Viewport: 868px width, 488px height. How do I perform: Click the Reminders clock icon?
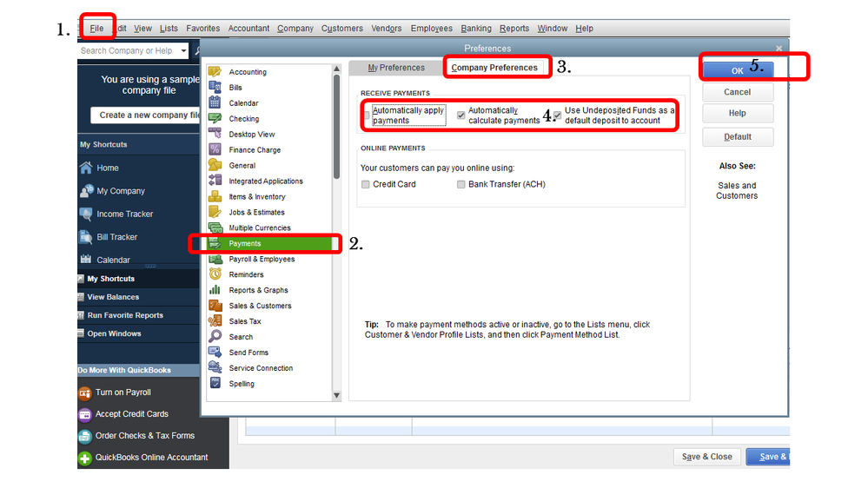(x=215, y=274)
